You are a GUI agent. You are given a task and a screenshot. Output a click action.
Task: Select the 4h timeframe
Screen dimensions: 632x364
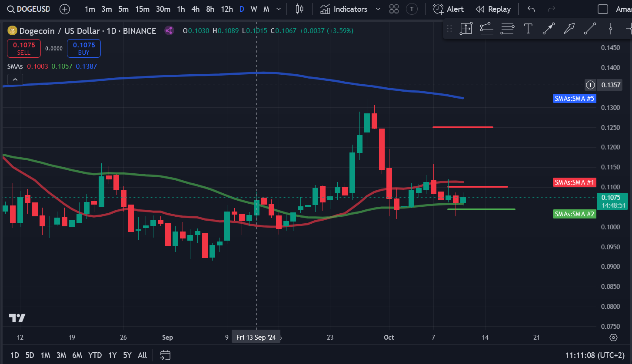195,9
